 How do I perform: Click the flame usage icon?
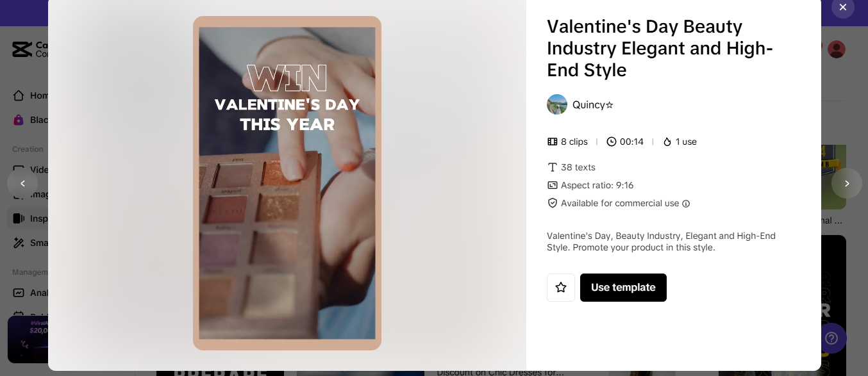(667, 142)
